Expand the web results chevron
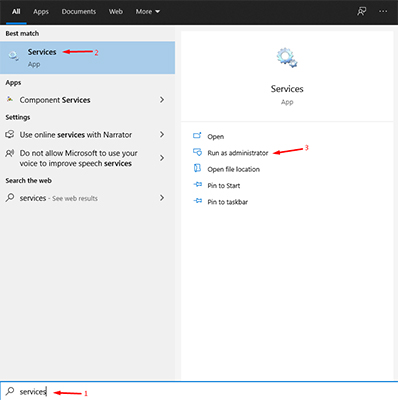This screenshot has height=400, width=398. coord(162,198)
